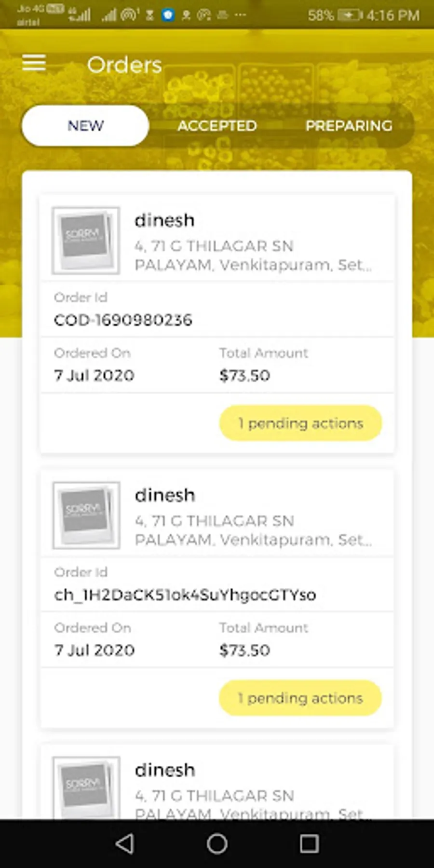434x868 pixels.
Task: Open second order's placeholder product thumbnail
Action: (x=86, y=515)
